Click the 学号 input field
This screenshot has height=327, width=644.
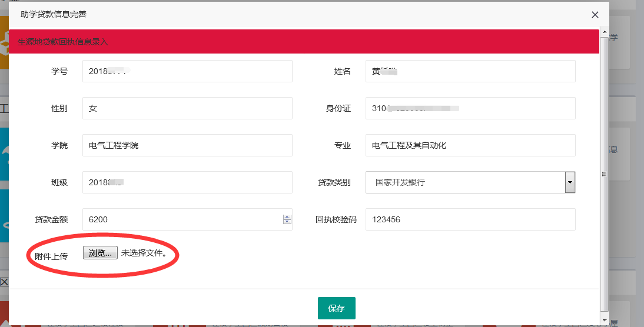tap(187, 71)
